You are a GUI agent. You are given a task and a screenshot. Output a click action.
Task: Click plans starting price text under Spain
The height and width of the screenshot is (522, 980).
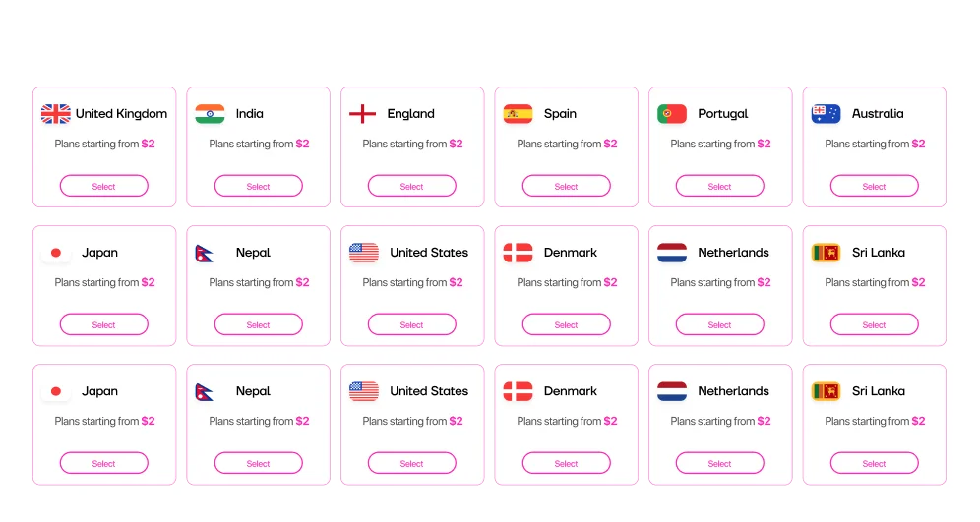567,144
